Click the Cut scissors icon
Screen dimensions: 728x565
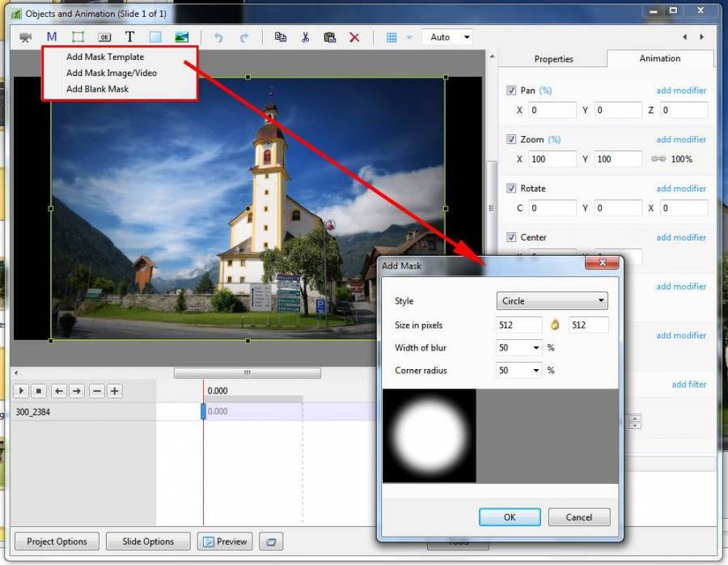(305, 37)
